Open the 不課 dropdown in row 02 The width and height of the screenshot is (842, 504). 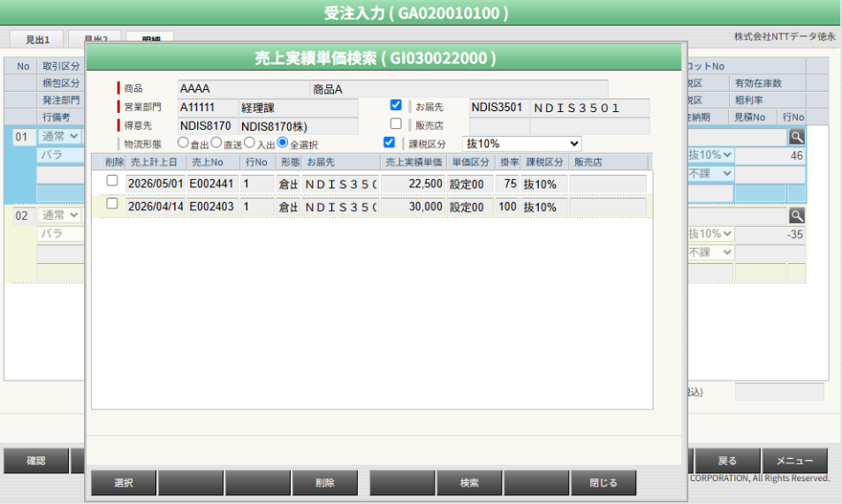(x=709, y=252)
